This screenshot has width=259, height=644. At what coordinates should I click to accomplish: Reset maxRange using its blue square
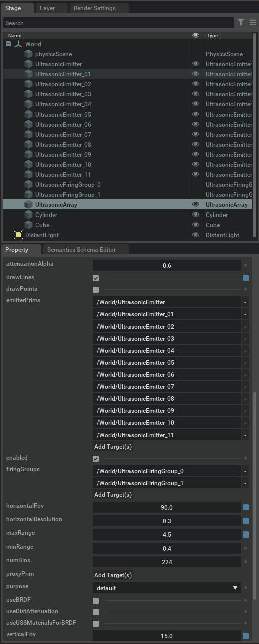pyautogui.click(x=246, y=534)
